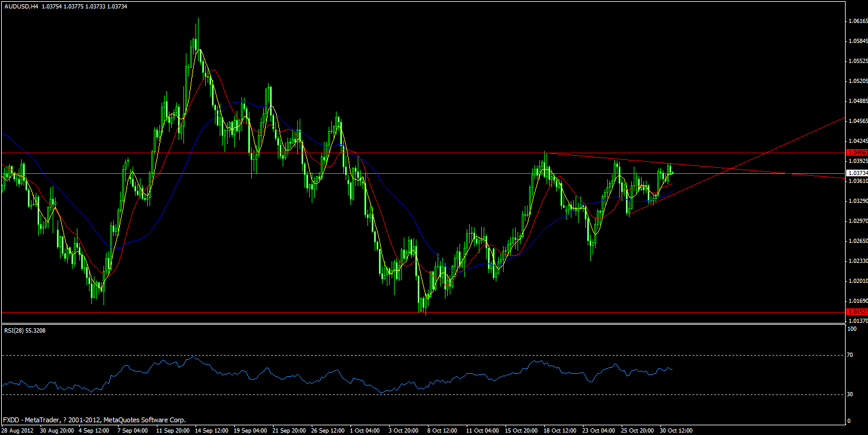Click the red 1.04063 resistance price tag

click(855, 153)
